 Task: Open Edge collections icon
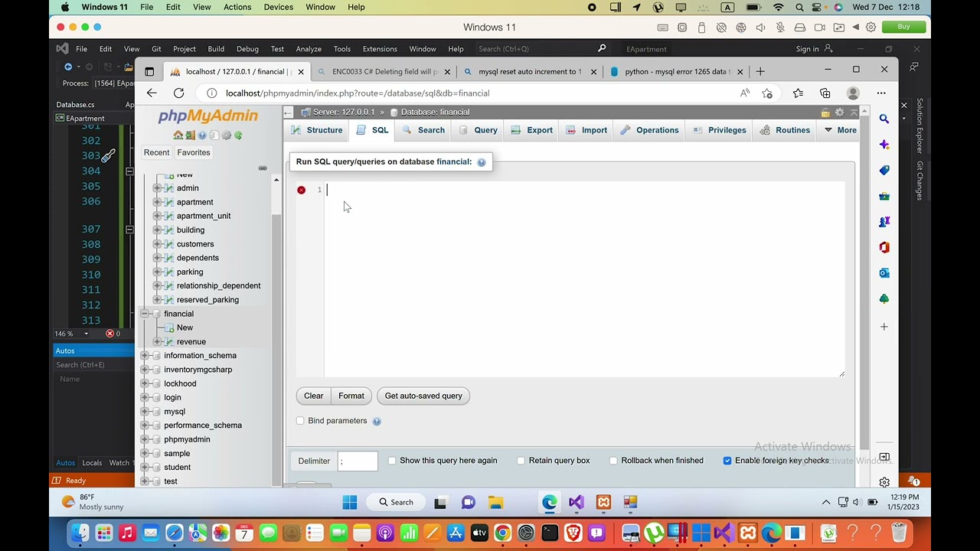pyautogui.click(x=825, y=93)
